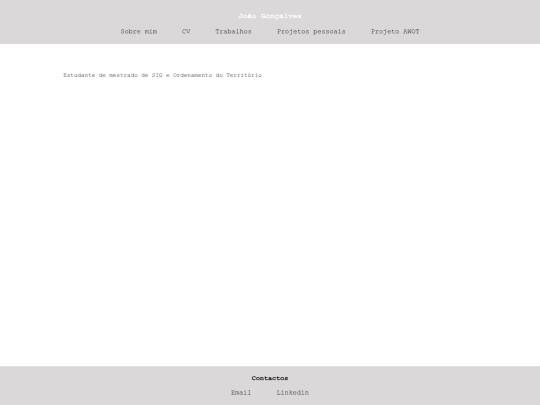Image resolution: width=540 pixels, height=405 pixels.
Task: Select Trabalhos in the navigation bar
Action: 233,32
